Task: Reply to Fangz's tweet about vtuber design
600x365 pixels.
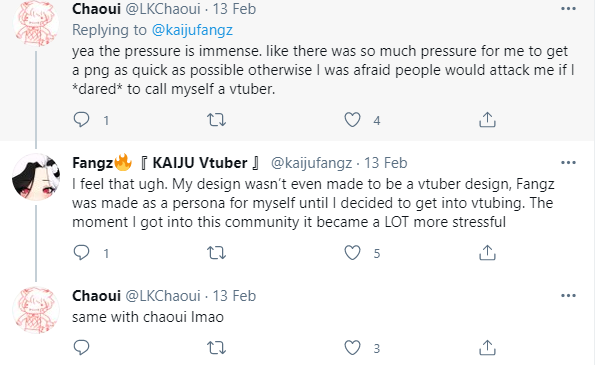Action: (x=82, y=253)
